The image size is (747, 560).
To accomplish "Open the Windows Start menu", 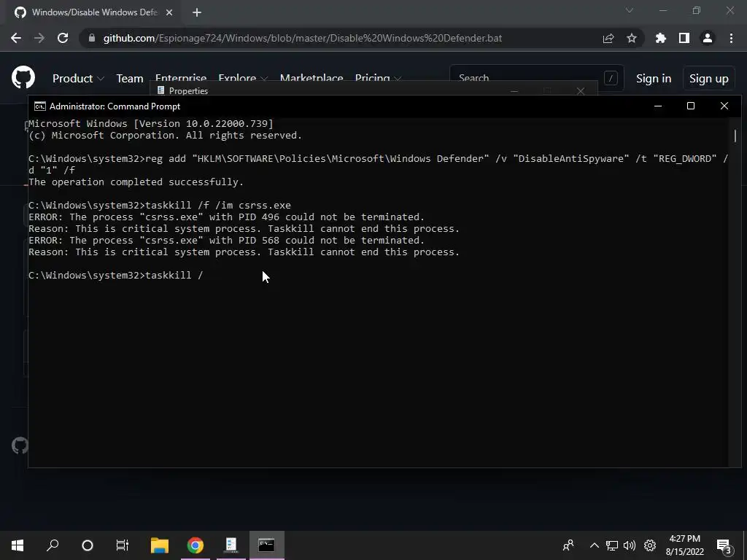I will pyautogui.click(x=18, y=545).
